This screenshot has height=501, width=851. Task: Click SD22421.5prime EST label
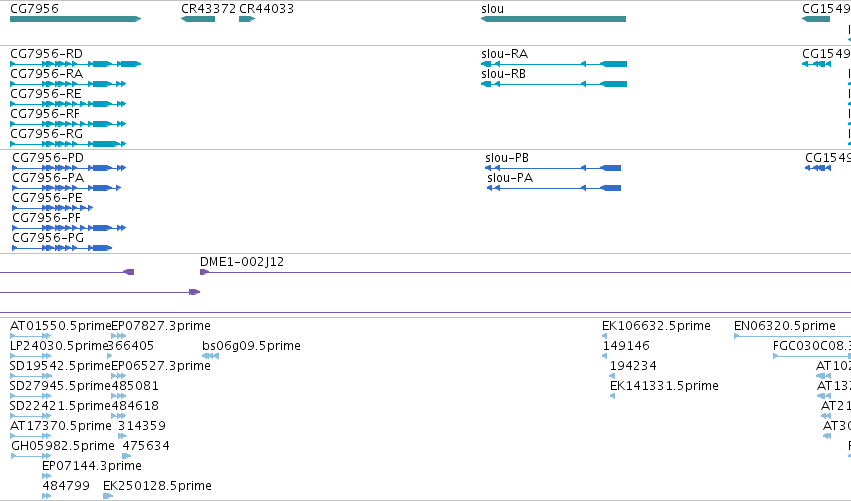60,406
